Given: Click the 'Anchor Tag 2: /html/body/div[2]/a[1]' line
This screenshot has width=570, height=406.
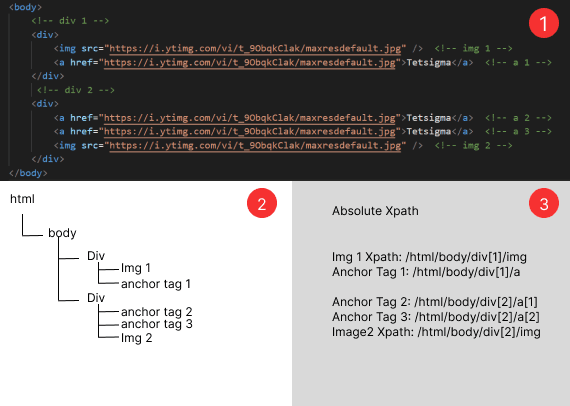Looking at the screenshot, I should 435,302.
